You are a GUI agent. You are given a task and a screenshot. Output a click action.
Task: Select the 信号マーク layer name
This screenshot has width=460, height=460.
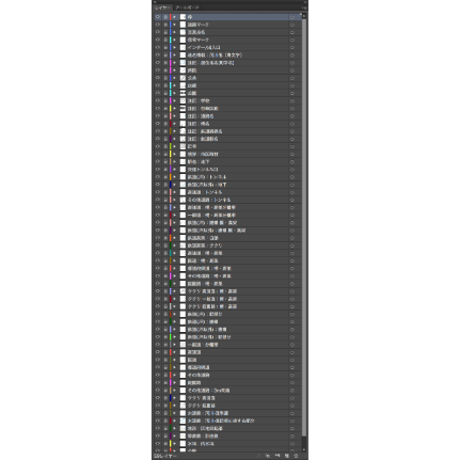[x=198, y=40]
